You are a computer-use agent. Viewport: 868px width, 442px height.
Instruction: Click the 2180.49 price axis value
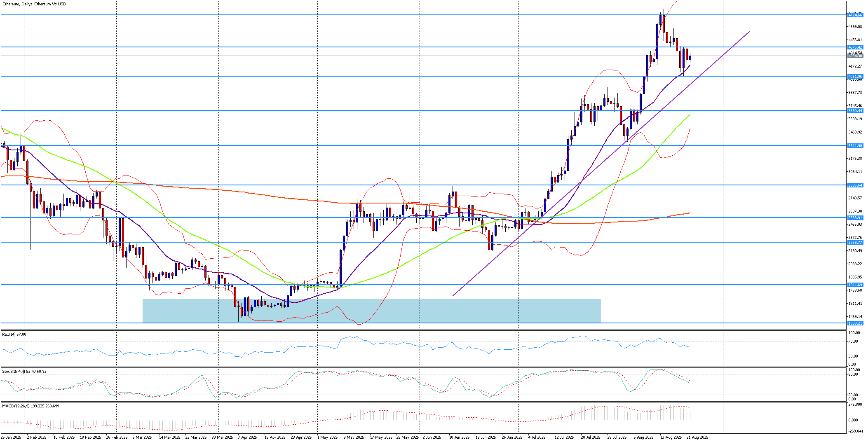tap(855, 251)
